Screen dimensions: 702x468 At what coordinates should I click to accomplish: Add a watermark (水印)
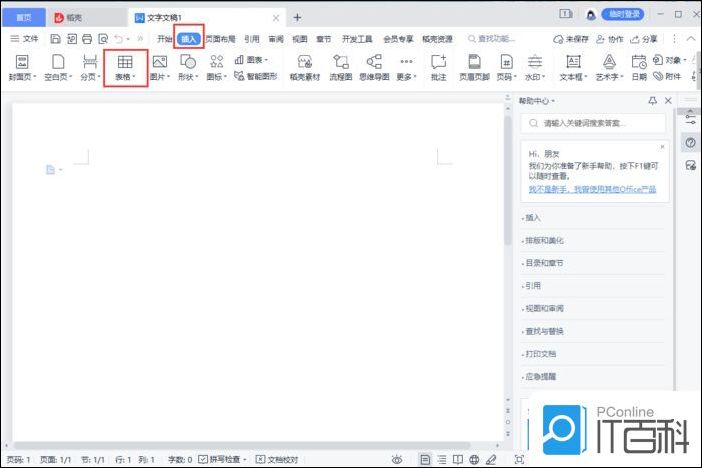(x=535, y=68)
